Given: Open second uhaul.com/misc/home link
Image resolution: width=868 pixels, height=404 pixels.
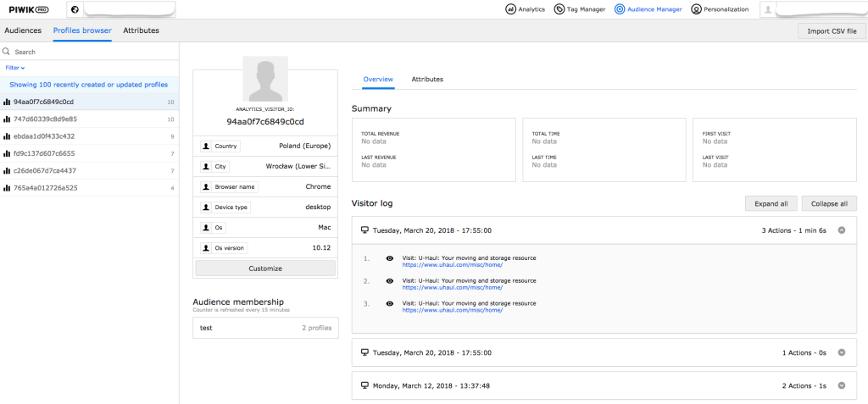Looking at the screenshot, I should (x=453, y=287).
